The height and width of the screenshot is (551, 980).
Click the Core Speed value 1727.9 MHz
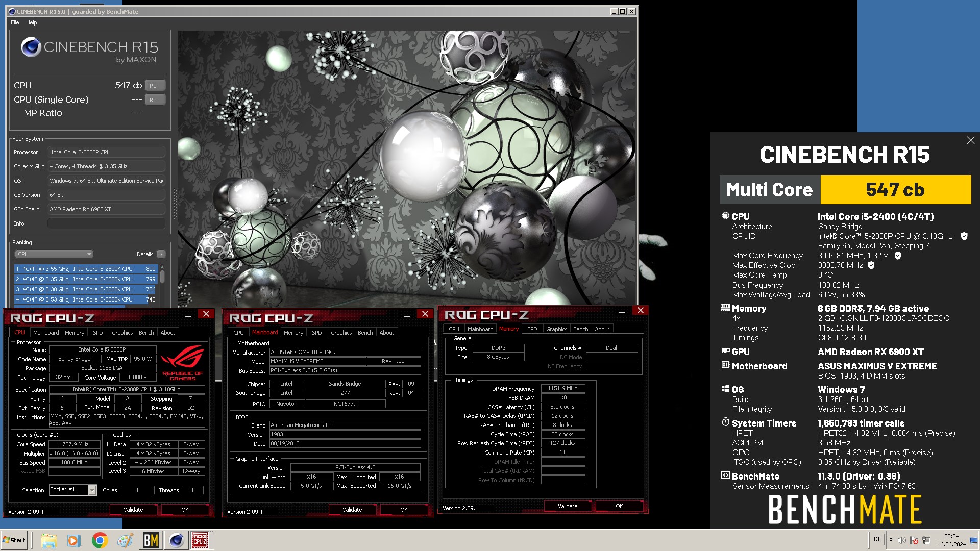[75, 444]
